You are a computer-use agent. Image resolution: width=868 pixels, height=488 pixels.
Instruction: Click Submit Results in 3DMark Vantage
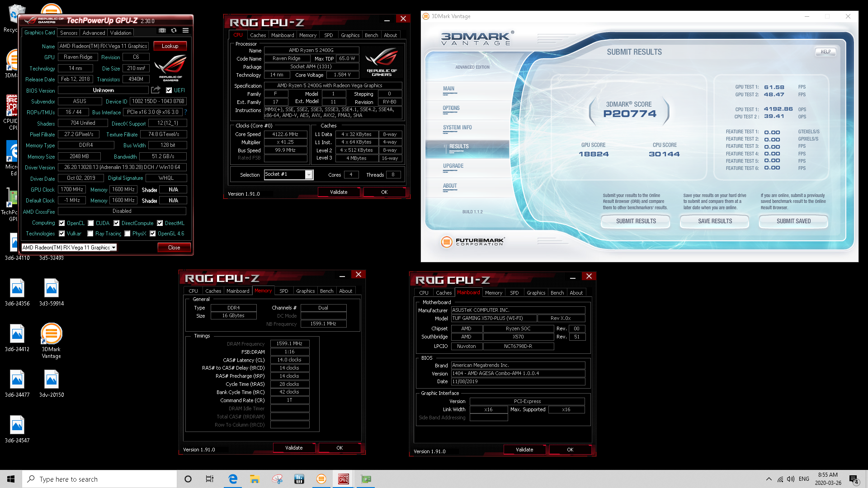click(x=636, y=221)
